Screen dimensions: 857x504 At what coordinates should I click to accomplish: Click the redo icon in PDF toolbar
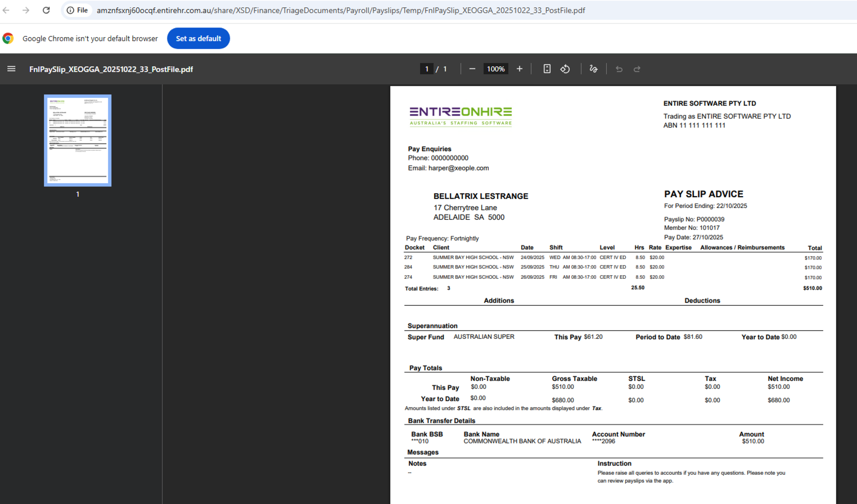[x=637, y=69]
